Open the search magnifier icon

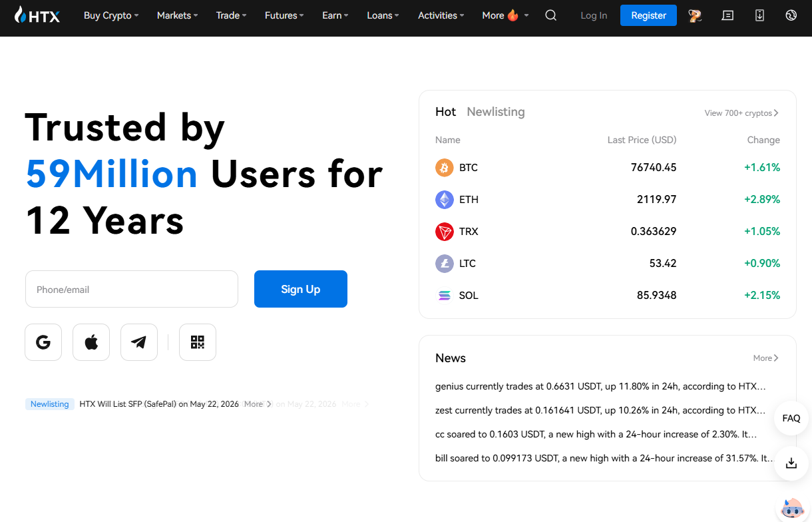[x=550, y=15]
